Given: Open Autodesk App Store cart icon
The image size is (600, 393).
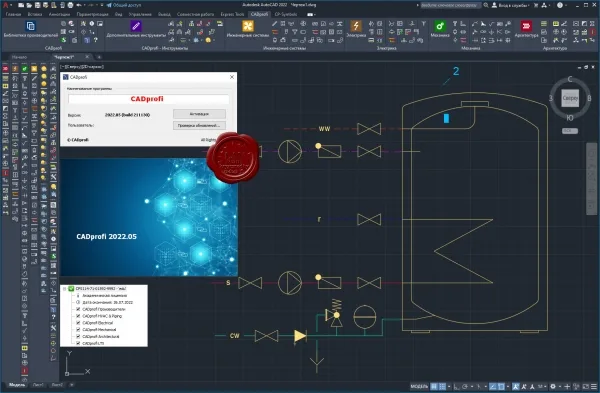Looking at the screenshot, I should click(536, 5).
